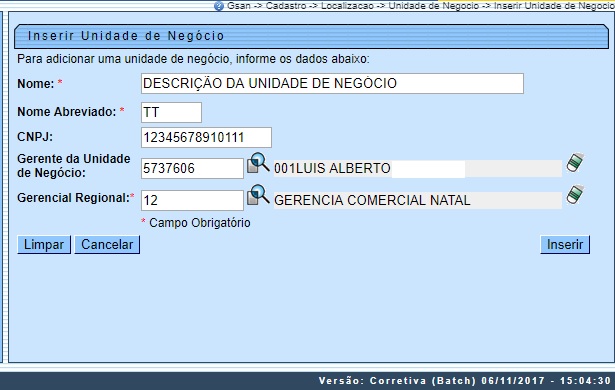This screenshot has width=615, height=390.
Task: Click the Limpar button
Action: point(44,244)
